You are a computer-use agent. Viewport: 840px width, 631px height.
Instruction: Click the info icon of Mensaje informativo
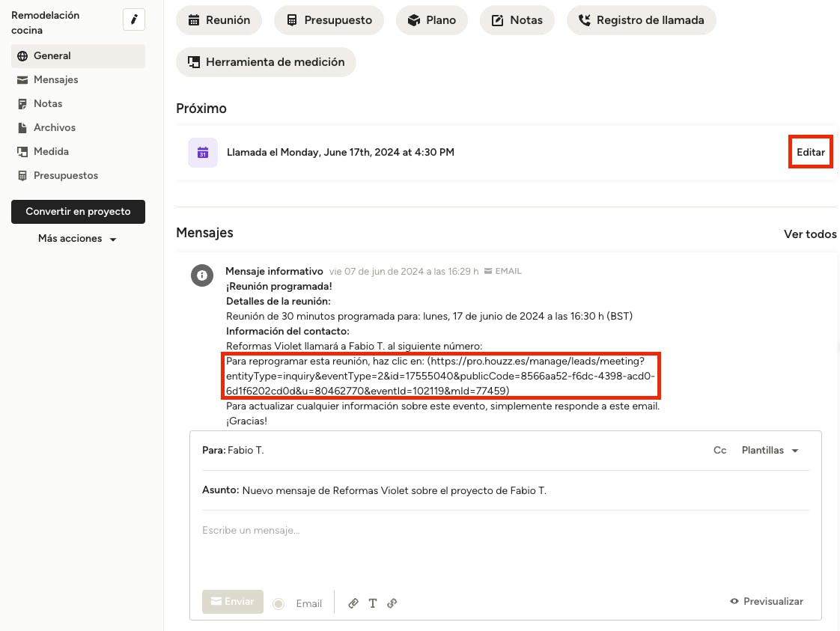[201, 275]
